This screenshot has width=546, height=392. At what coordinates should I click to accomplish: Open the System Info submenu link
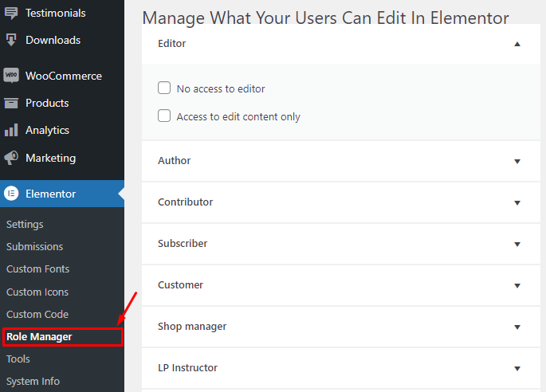click(33, 381)
